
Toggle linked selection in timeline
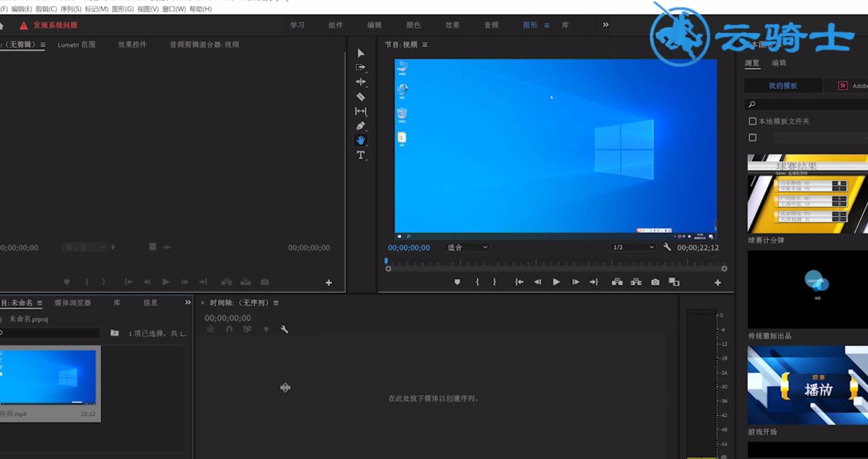click(x=248, y=329)
